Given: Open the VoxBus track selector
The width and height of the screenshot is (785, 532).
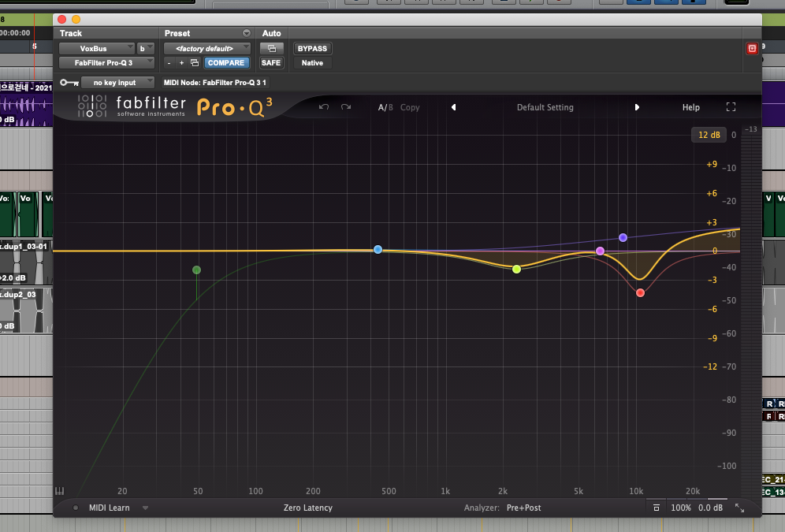Looking at the screenshot, I should pos(97,49).
